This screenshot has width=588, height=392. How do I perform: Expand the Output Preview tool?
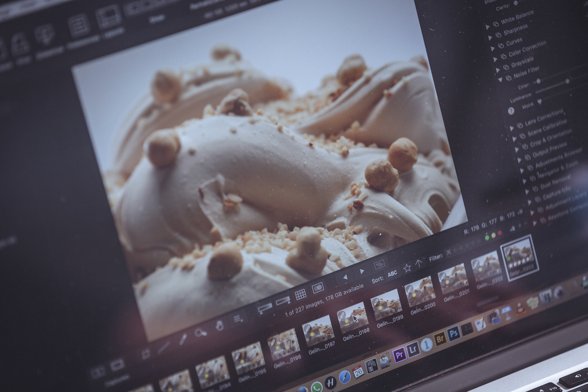[520, 160]
